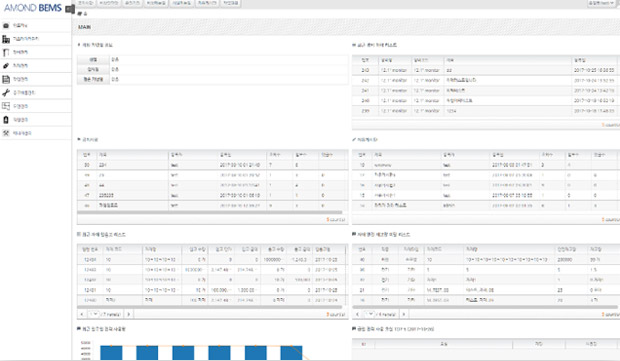Open the wrench icon sidebar menu
The height and width of the screenshot is (361, 620).
[x=6, y=93]
